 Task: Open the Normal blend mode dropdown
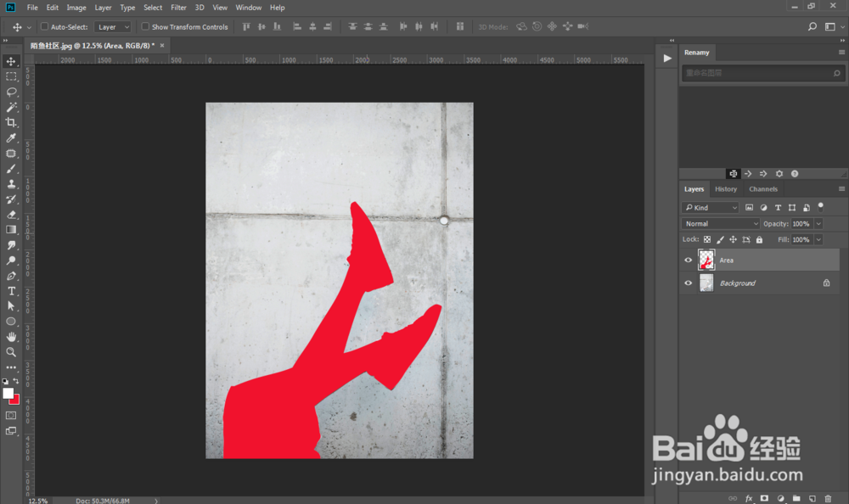pos(721,224)
